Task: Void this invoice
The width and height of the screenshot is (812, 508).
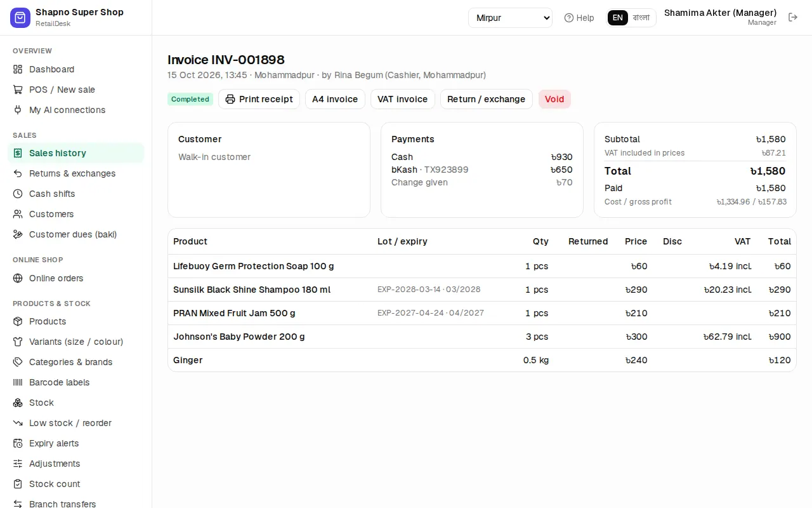Action: (554, 99)
